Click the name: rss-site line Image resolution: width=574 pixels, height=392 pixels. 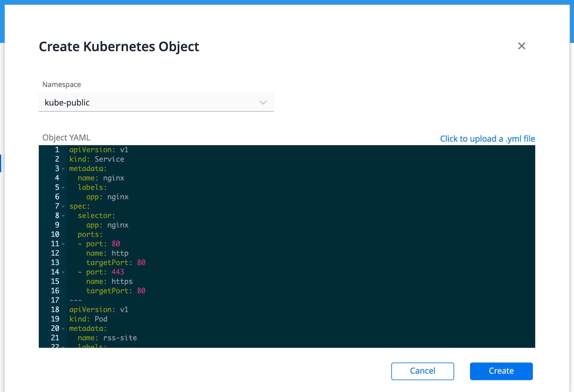tap(107, 338)
